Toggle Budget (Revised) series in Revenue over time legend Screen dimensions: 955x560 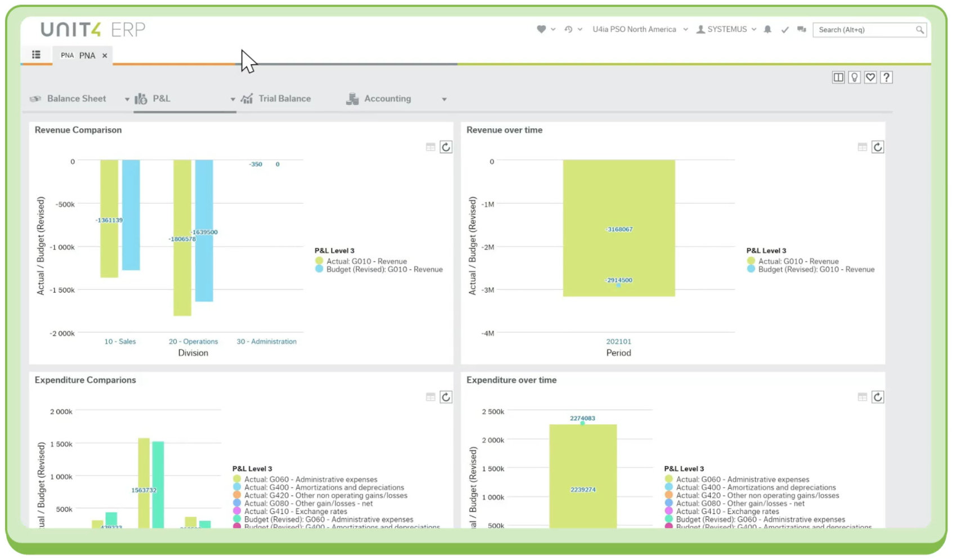pyautogui.click(x=815, y=270)
